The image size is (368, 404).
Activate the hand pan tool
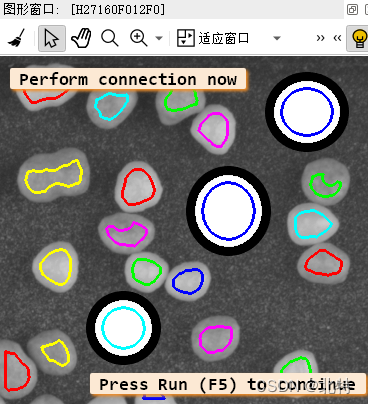pos(81,38)
